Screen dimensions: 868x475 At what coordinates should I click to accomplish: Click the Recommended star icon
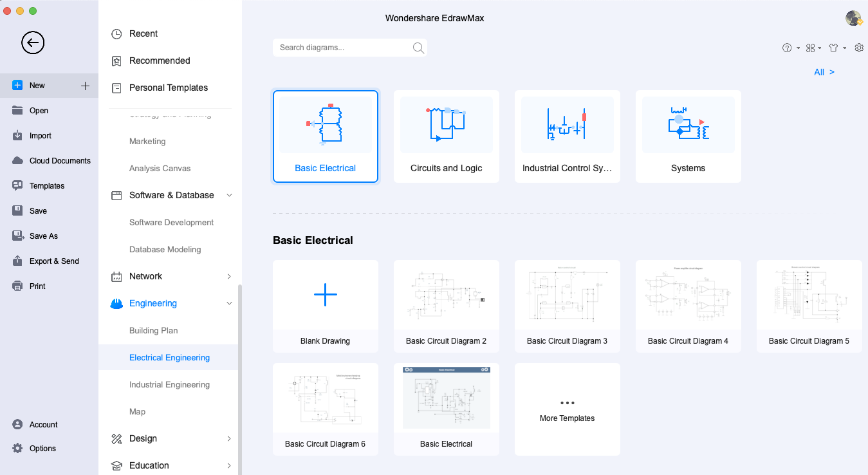116,61
